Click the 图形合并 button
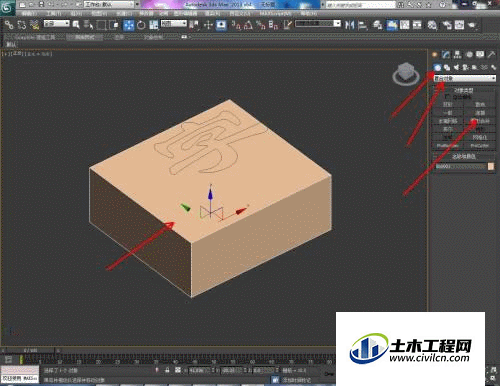The image size is (500, 386). (x=480, y=121)
